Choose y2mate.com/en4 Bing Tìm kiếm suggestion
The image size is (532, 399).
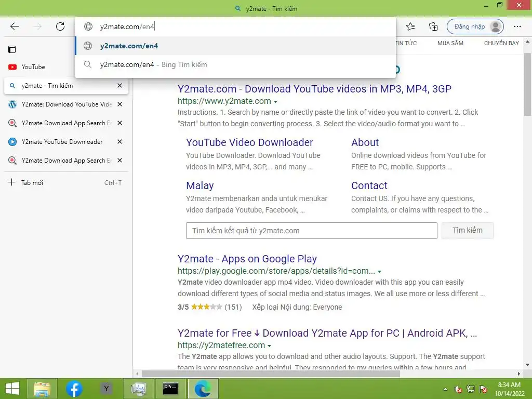235,64
